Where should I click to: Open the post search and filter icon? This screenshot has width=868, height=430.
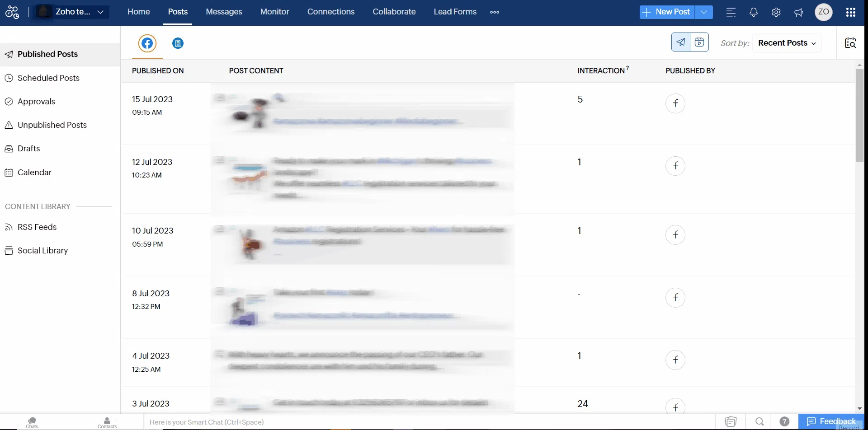pyautogui.click(x=850, y=43)
